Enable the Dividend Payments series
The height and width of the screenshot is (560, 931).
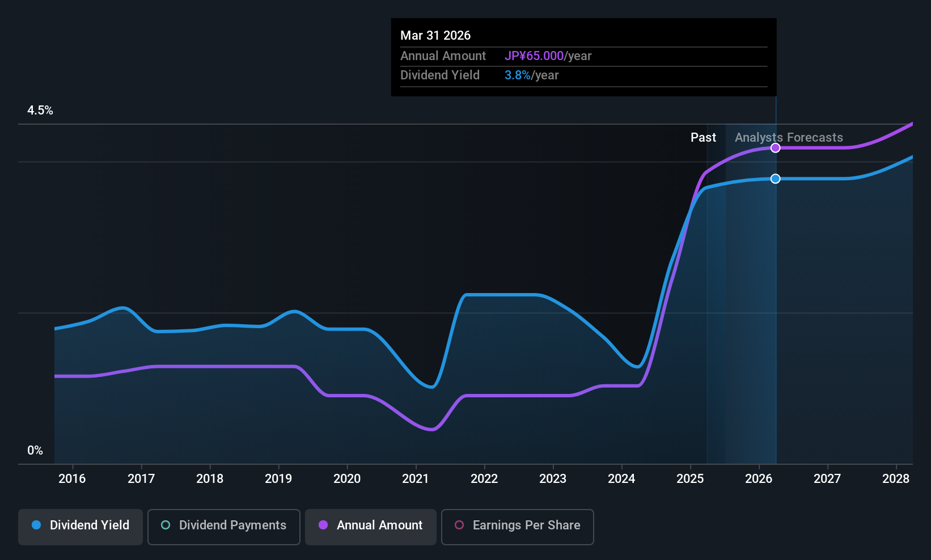(224, 527)
